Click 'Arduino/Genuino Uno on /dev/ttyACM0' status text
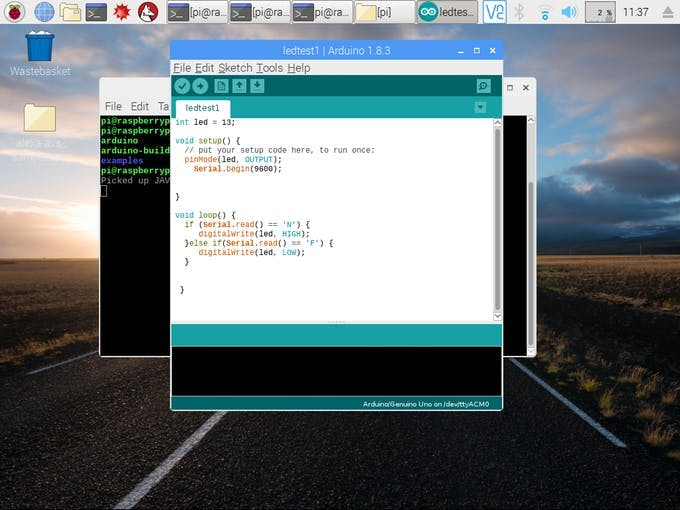The image size is (680, 510). click(426, 404)
